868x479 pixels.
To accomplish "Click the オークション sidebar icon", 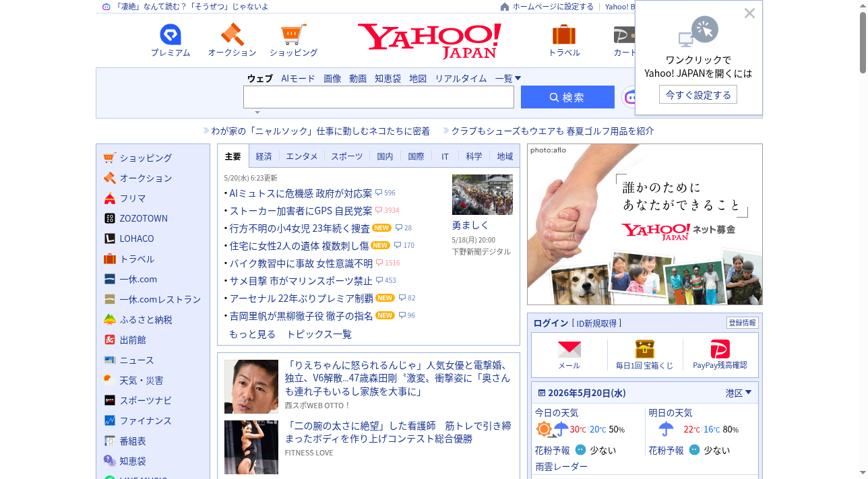I will 110,178.
